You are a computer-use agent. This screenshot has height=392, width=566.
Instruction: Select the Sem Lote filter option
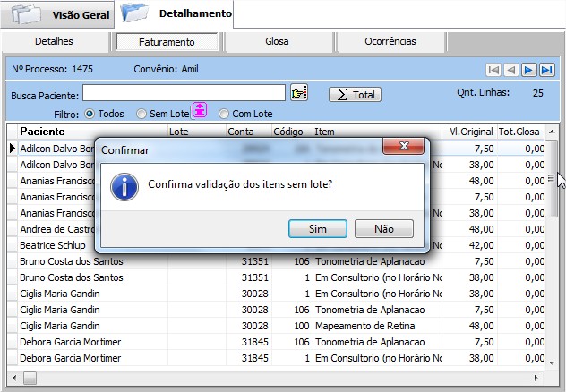coord(141,114)
